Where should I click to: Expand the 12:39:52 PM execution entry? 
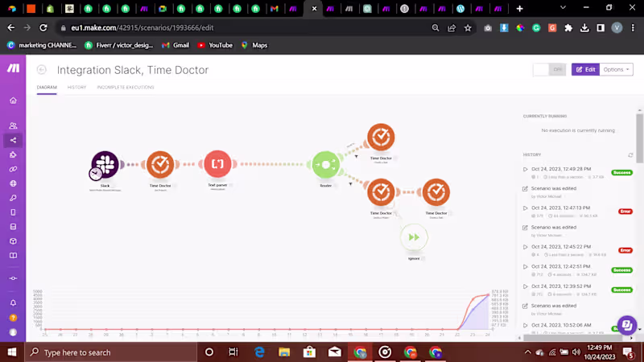(526, 286)
